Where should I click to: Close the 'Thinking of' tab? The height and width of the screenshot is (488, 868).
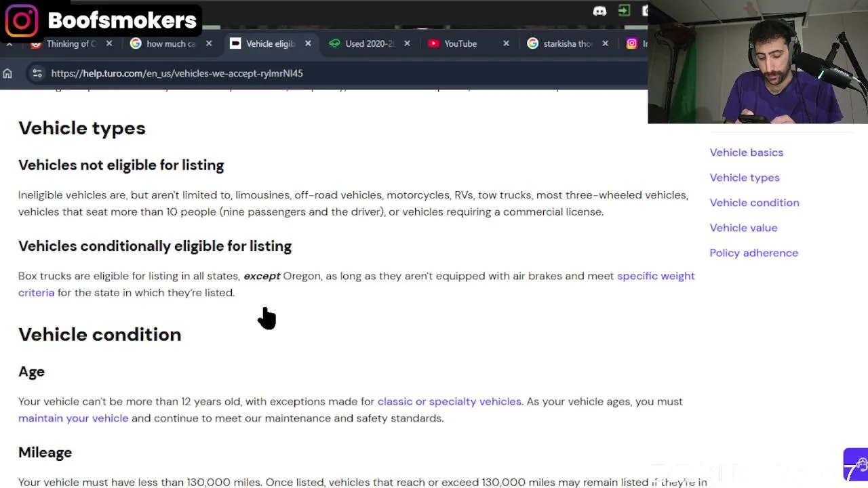pyautogui.click(x=109, y=43)
